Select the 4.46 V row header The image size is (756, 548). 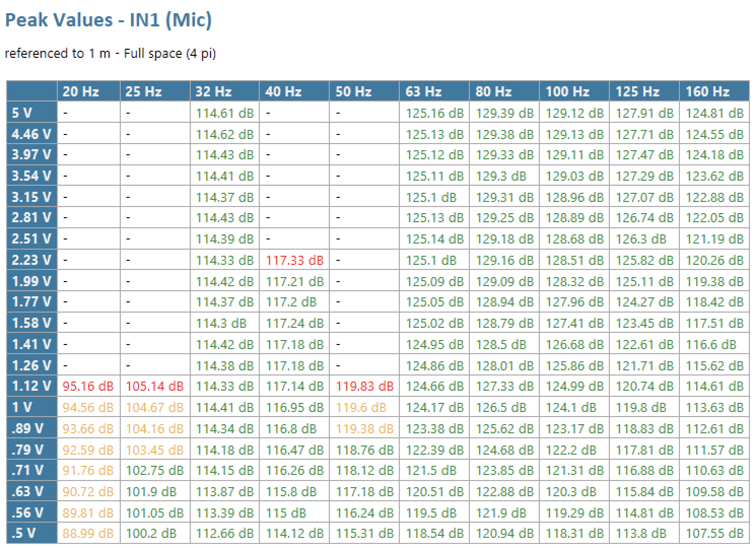pyautogui.click(x=31, y=134)
